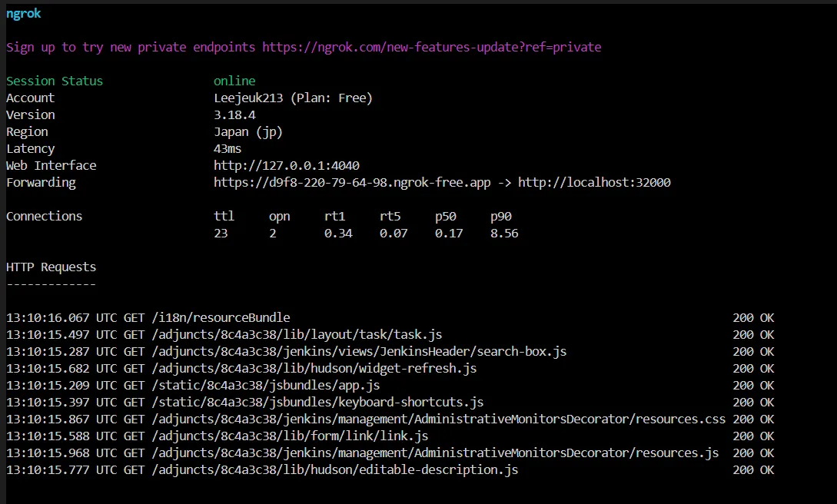
Task: Click the 'Connections' label
Action: [45, 217]
